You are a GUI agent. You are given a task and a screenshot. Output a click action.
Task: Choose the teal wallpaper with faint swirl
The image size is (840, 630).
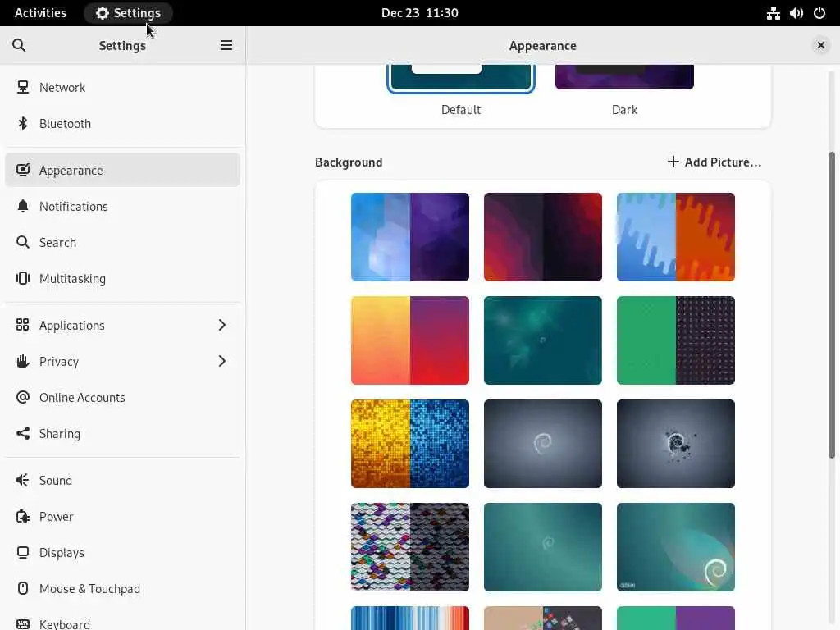(543, 547)
